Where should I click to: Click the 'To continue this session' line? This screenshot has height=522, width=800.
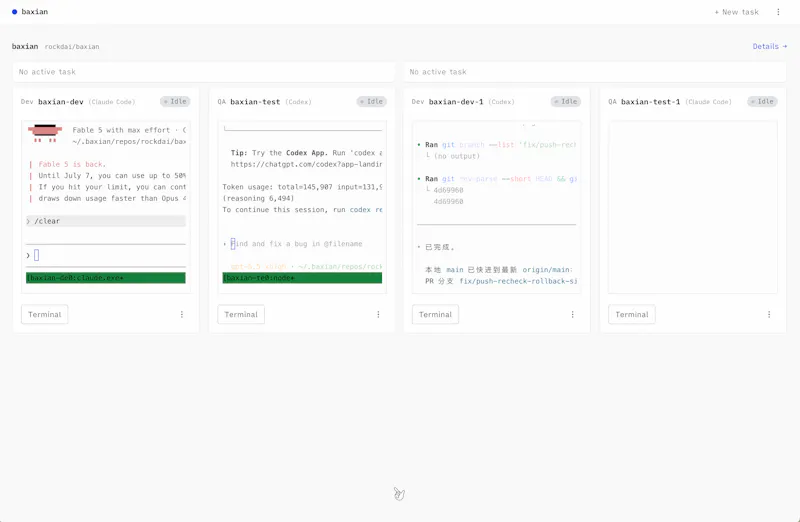point(302,210)
